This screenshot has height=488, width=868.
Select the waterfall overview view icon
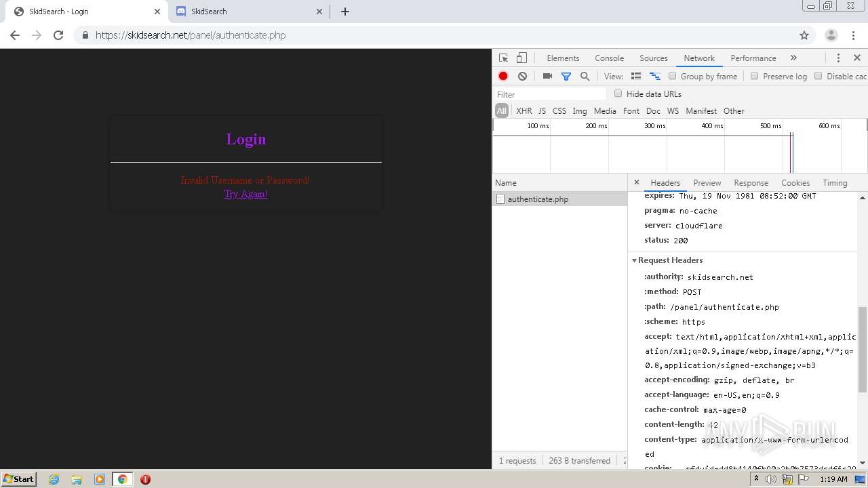tap(655, 77)
